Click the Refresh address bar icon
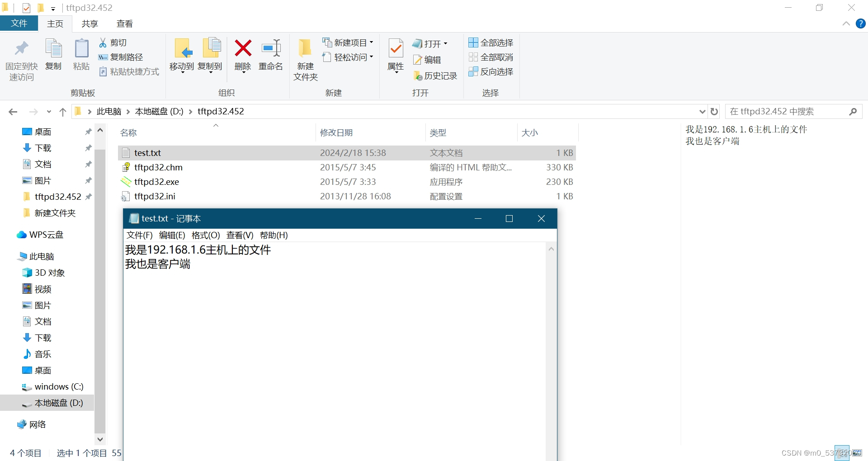868x461 pixels. 714,111
